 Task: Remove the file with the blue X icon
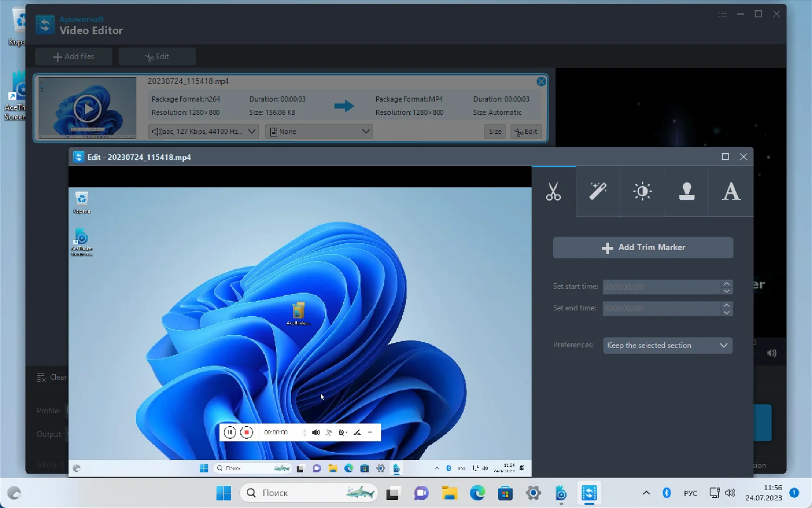541,81
